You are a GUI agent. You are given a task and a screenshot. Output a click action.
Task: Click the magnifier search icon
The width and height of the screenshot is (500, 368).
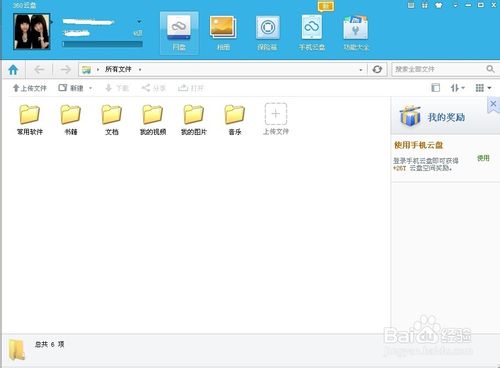pos(490,69)
